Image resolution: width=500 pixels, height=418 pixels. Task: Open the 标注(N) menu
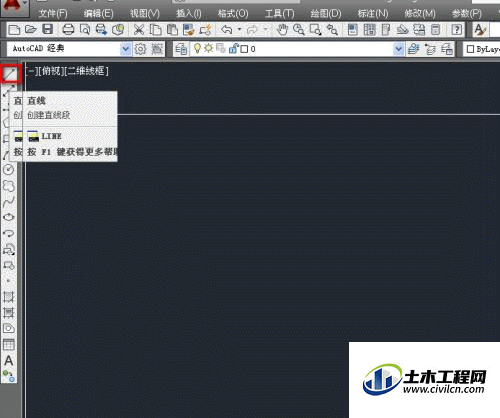373,14
